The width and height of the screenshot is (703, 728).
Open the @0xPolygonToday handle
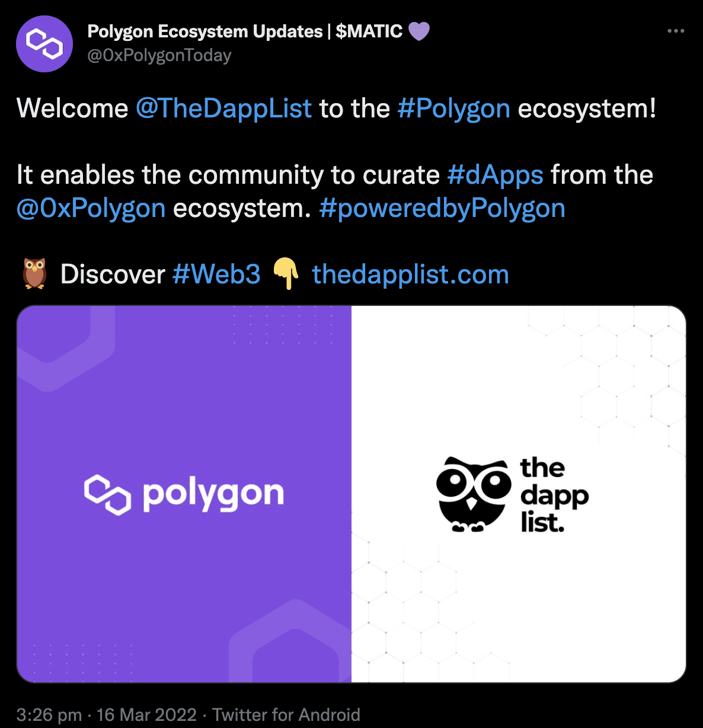(x=159, y=55)
